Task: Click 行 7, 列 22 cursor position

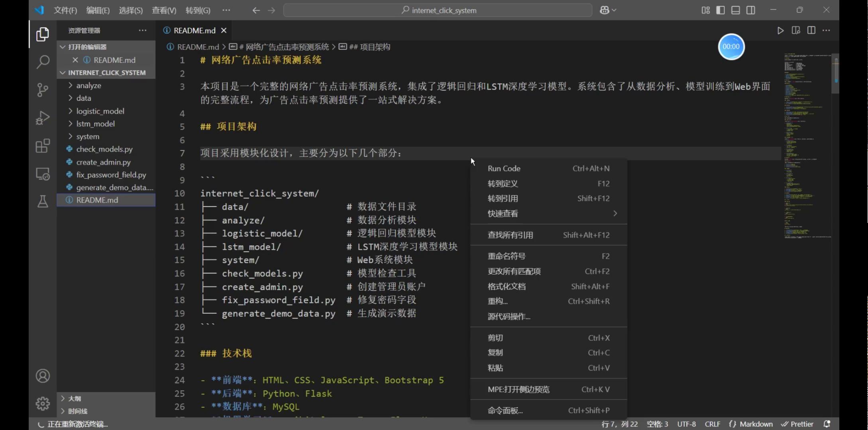Action: (x=619, y=424)
